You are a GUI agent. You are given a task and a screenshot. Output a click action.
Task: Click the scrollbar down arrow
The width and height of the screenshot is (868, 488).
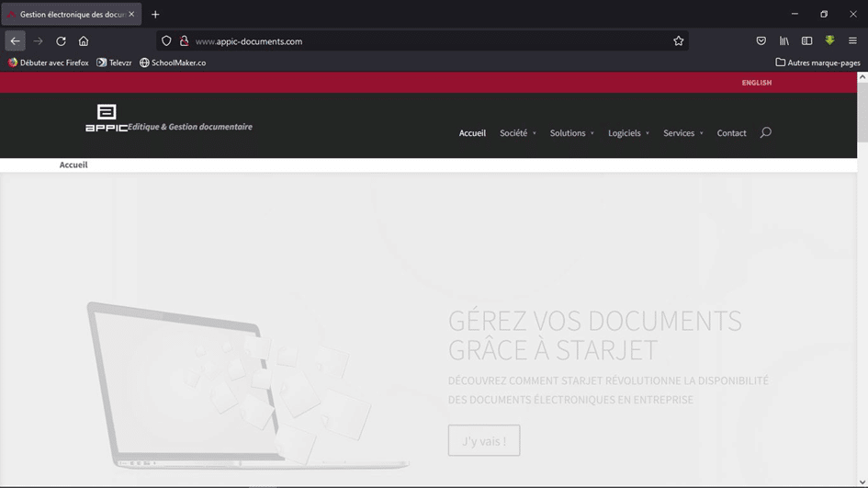click(862, 482)
